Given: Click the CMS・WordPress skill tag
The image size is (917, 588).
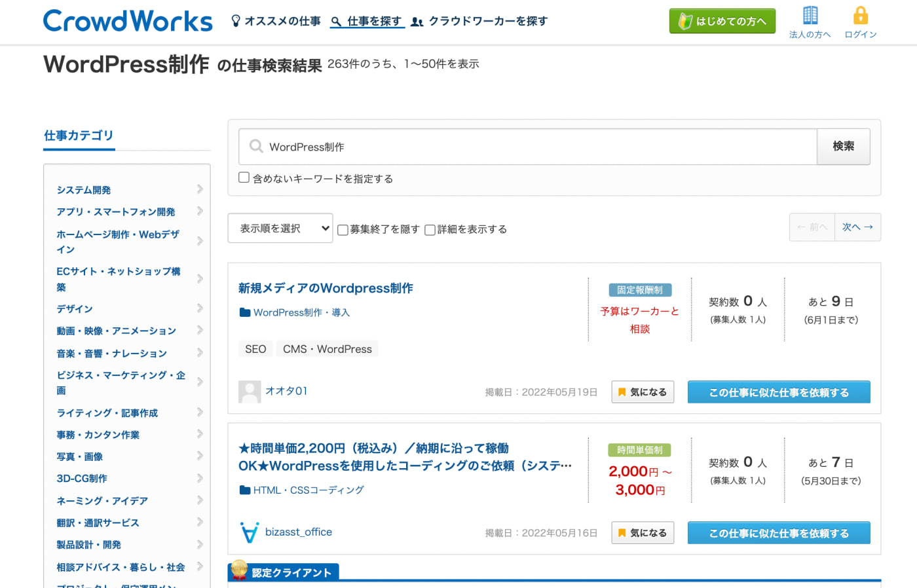Looking at the screenshot, I should [327, 349].
